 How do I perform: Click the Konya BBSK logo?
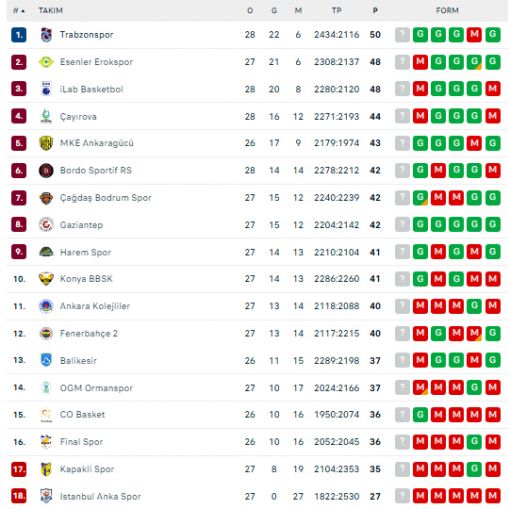tap(46, 279)
